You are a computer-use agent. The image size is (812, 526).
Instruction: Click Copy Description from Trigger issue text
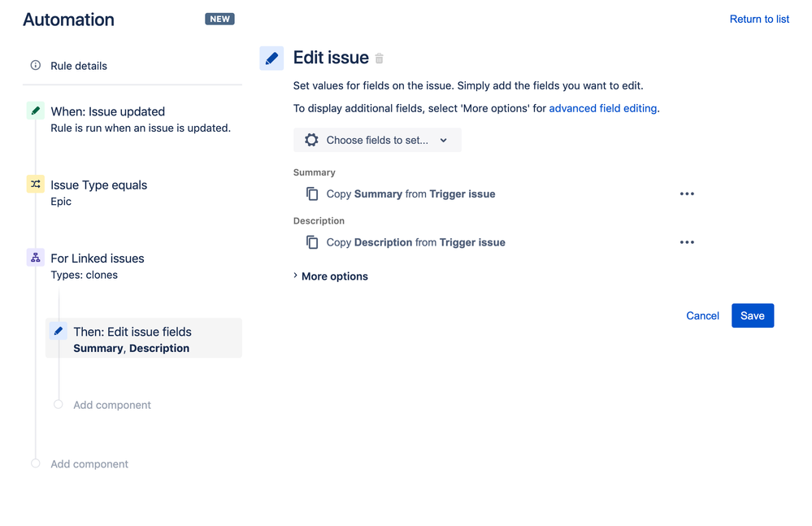(x=416, y=242)
